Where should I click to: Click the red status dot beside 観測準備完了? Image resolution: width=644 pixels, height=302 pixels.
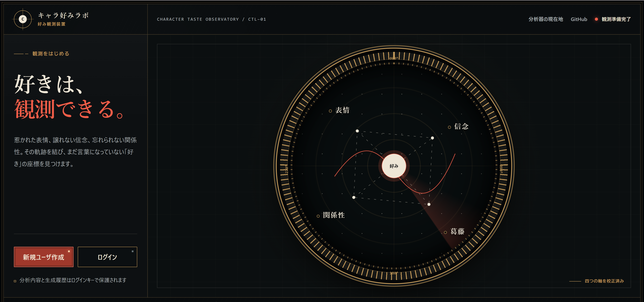[596, 19]
